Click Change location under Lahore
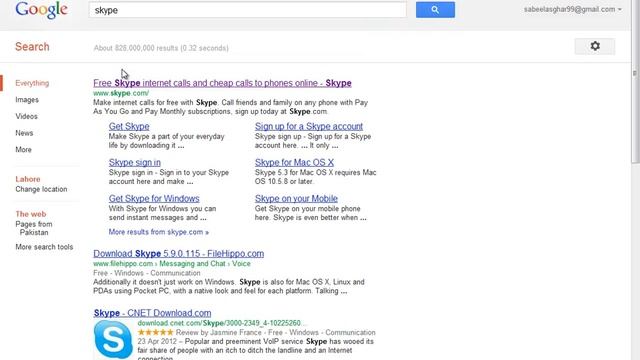Viewport: 640px width, 360px height. click(x=41, y=189)
